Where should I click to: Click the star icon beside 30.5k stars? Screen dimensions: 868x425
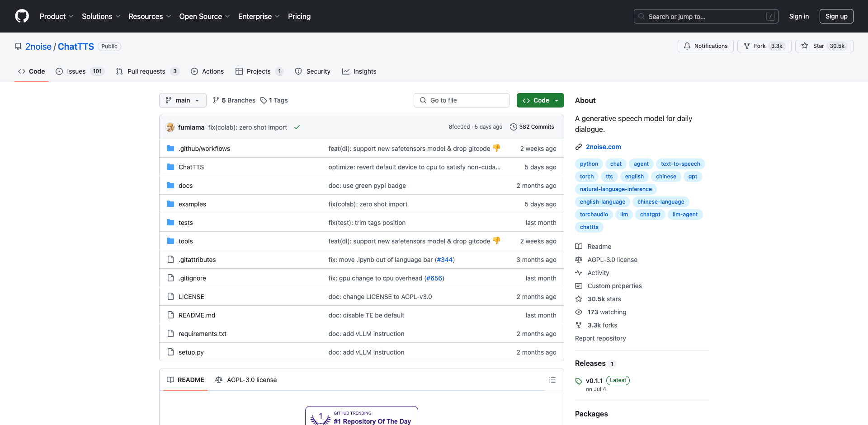[579, 299]
